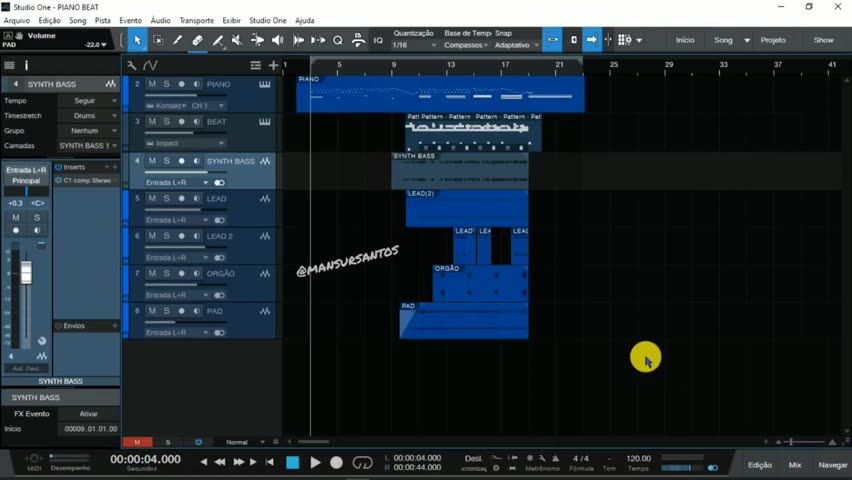
Task: Toggle SYNTH BASS stereo mode switch
Action: tap(219, 183)
